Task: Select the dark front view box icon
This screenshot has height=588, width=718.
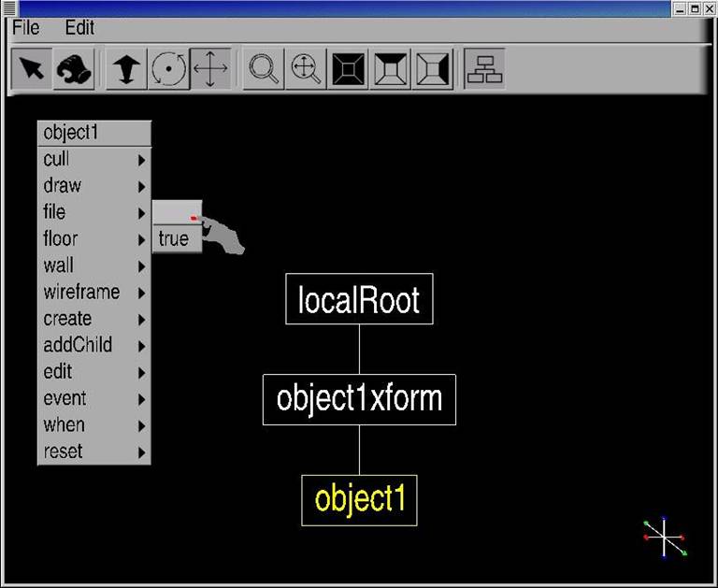Action: 348,68
